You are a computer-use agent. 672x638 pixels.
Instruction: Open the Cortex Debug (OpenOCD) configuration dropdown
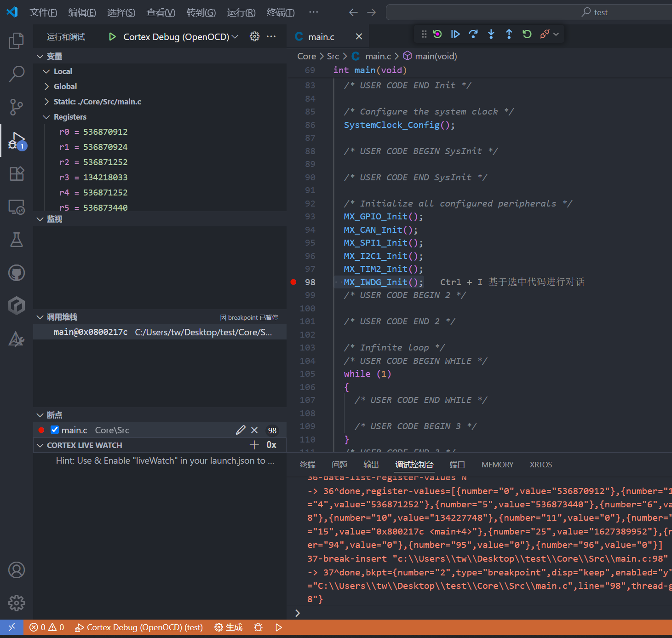181,37
